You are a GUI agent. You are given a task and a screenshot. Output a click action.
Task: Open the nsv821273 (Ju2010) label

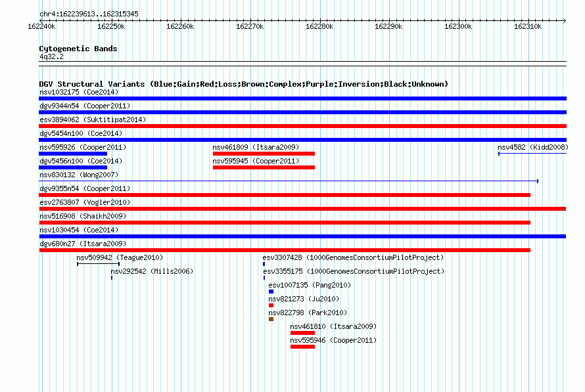tap(304, 299)
